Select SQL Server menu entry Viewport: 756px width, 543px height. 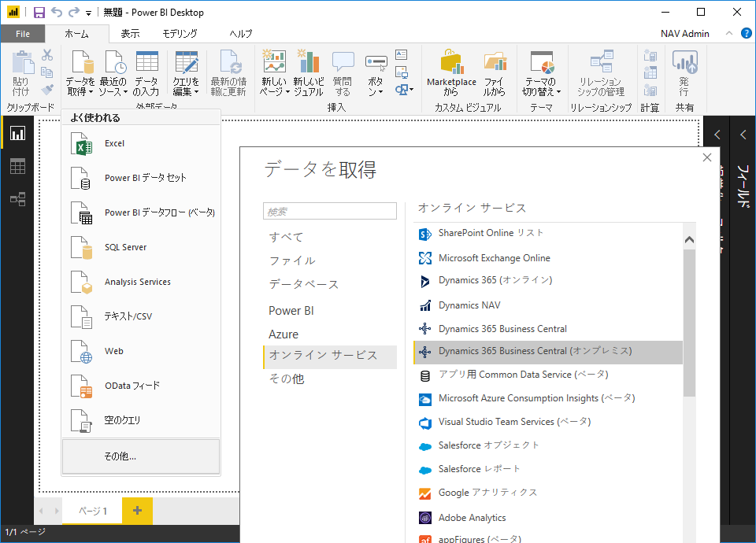[141, 247]
